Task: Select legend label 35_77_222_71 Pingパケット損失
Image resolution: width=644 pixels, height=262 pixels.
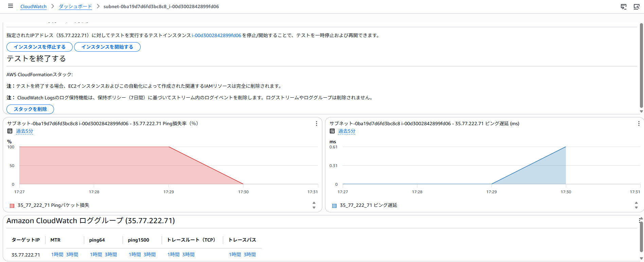Action: tap(53, 205)
